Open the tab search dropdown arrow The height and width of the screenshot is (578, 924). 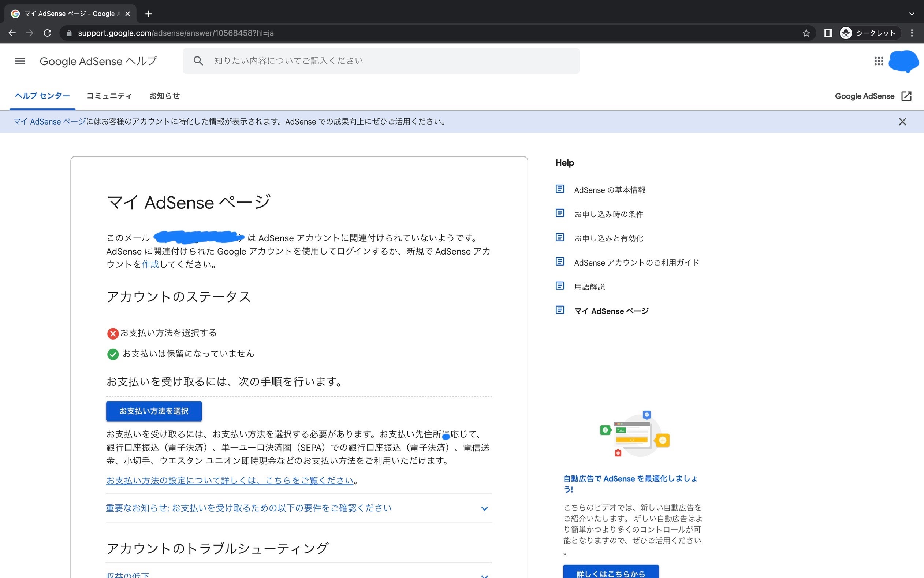pos(912,14)
